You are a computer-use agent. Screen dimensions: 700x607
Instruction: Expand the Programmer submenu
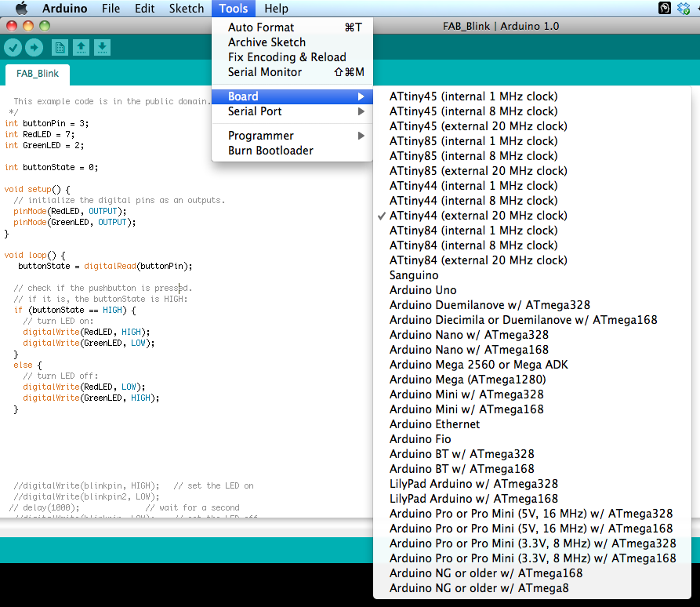(292, 136)
